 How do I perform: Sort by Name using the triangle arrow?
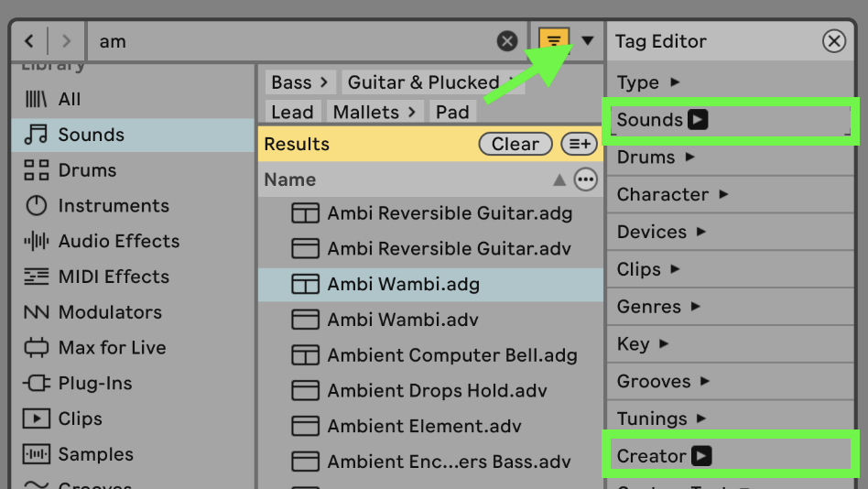click(559, 180)
